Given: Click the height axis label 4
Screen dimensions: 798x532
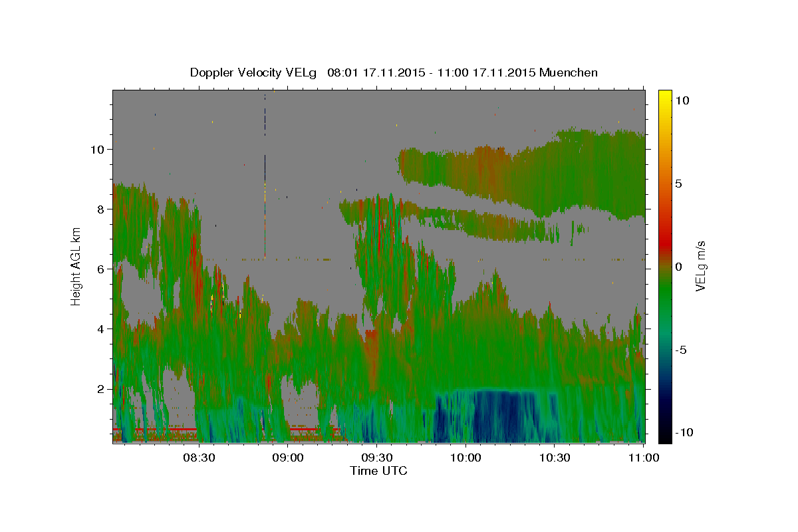Looking at the screenshot, I should pos(101,329).
